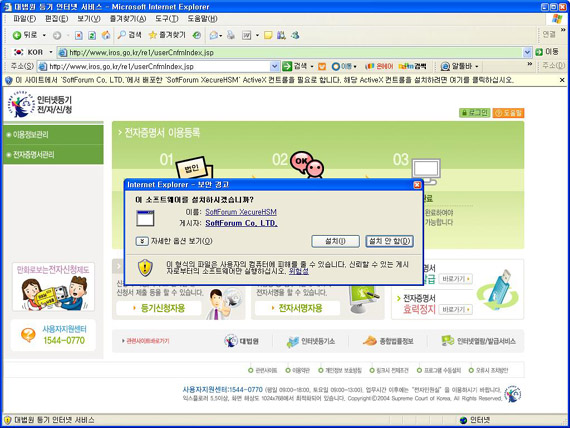
Task: Open the 알툴바 toolbar menu
Action: (459, 66)
